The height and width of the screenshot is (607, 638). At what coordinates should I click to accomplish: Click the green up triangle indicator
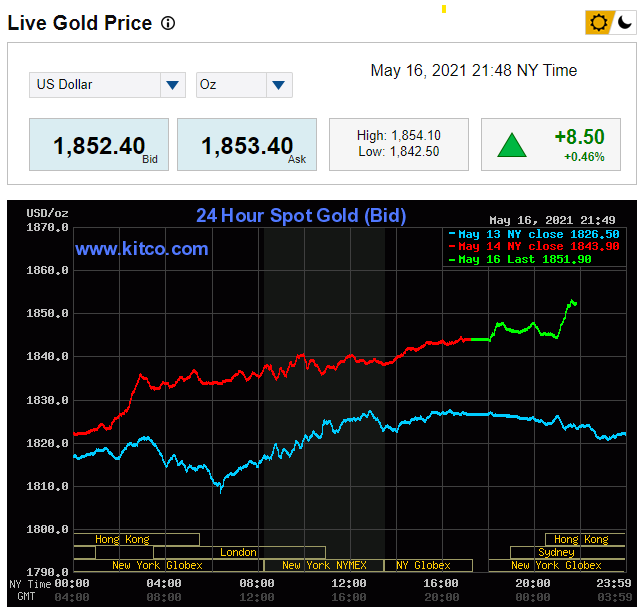click(x=512, y=145)
